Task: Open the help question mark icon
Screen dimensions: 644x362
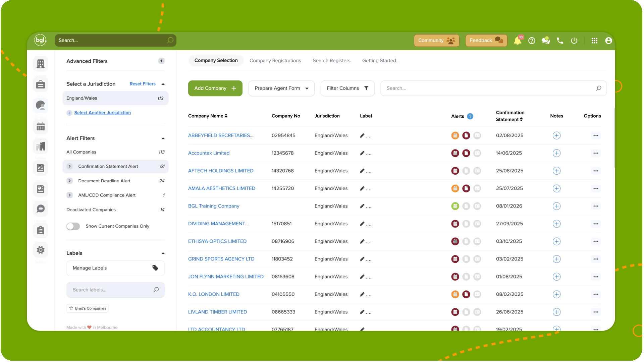Action: coord(532,41)
